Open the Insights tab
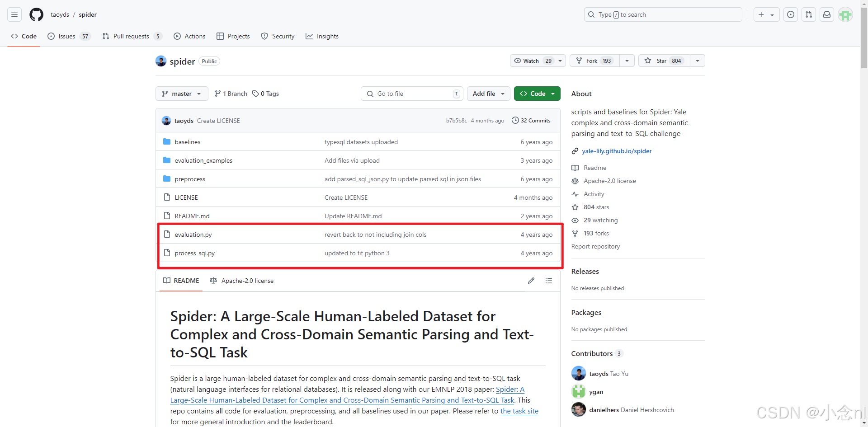This screenshot has height=427, width=868. 322,36
